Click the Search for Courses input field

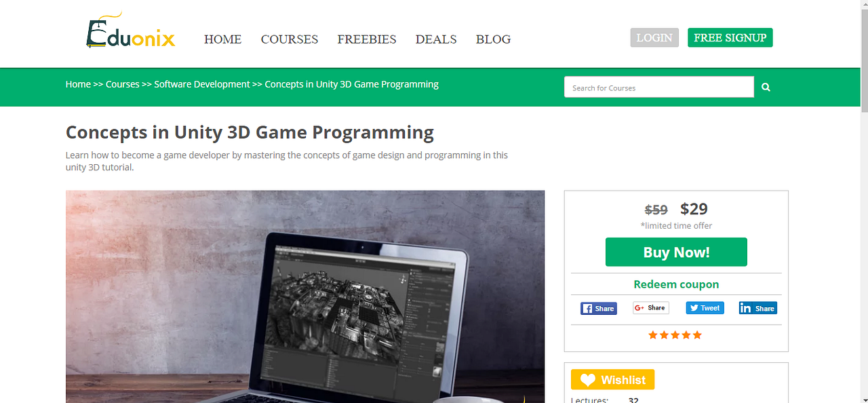tap(658, 87)
